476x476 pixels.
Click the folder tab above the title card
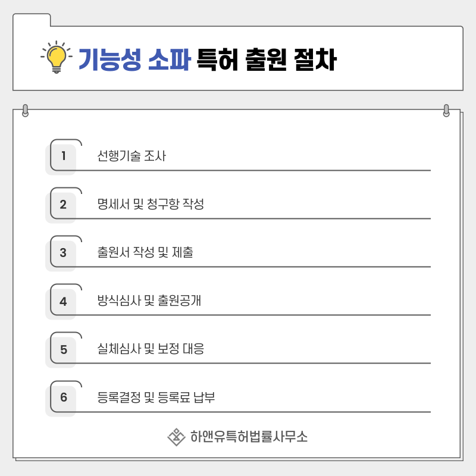[x=32, y=20]
